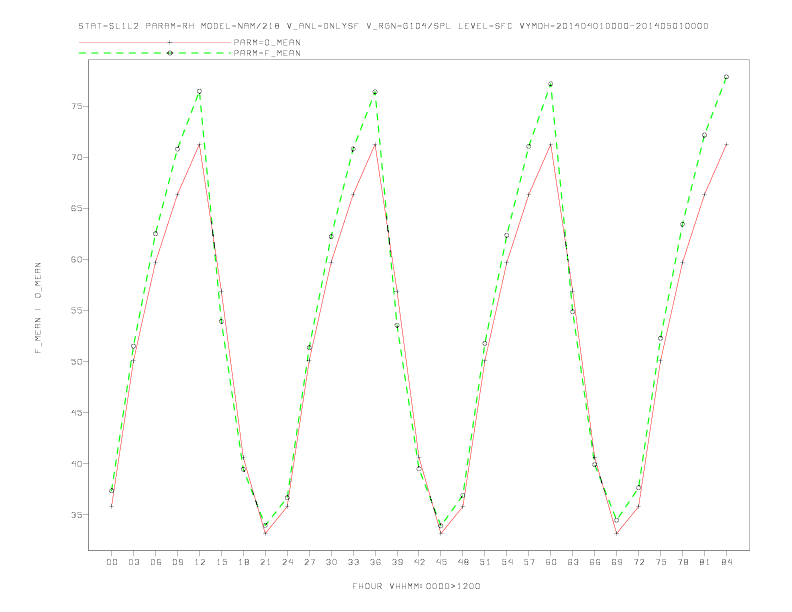Viewport: 792px width, 612px height.
Task: Select the O_MEAN plus marker at hour 12
Action: [200, 145]
